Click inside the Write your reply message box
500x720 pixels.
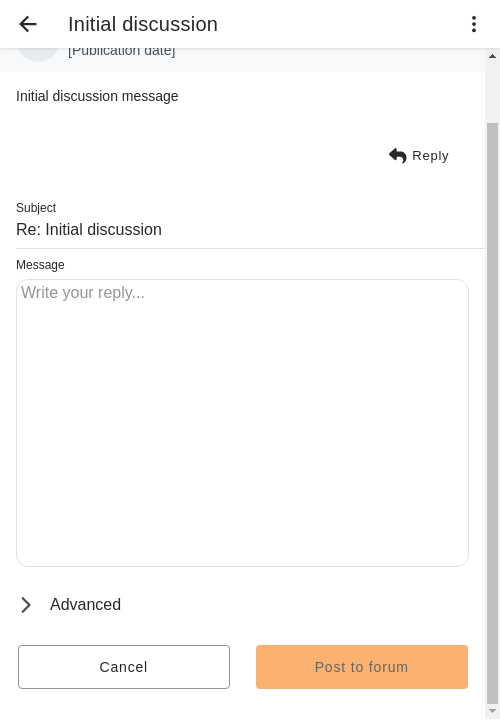(242, 423)
